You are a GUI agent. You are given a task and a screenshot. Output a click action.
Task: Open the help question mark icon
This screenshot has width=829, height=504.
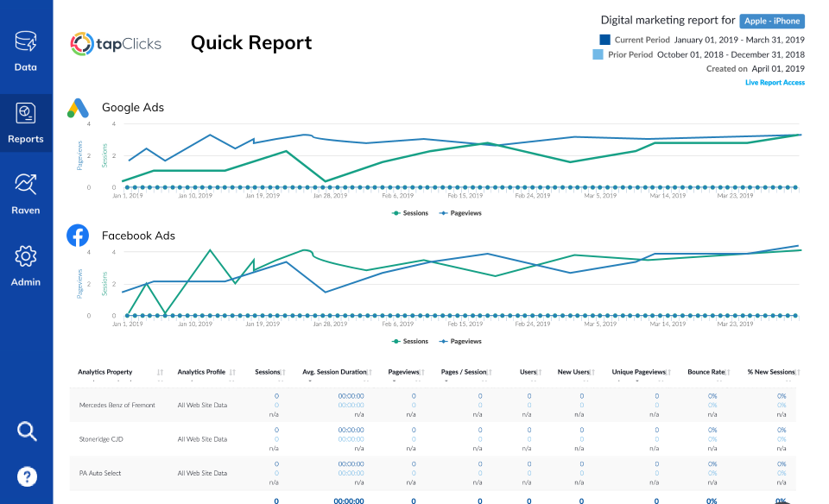point(26,476)
